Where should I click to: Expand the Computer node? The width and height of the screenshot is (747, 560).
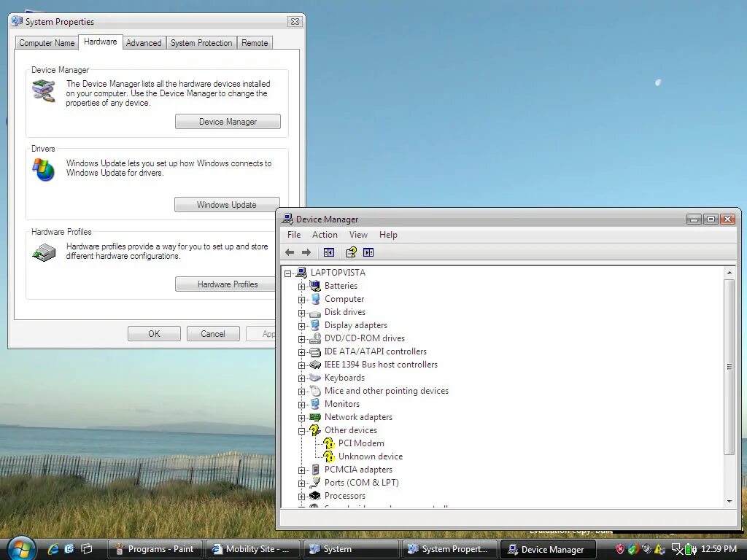[301, 300]
